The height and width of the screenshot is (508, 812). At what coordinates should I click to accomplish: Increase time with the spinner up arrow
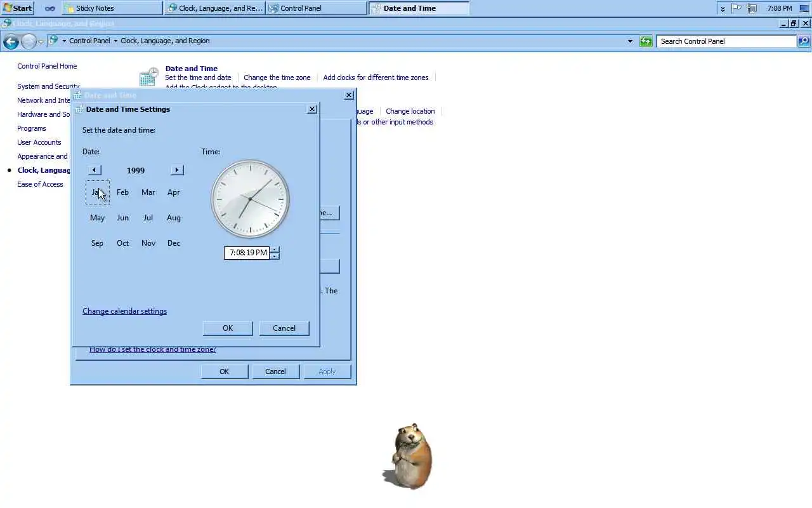pos(275,250)
